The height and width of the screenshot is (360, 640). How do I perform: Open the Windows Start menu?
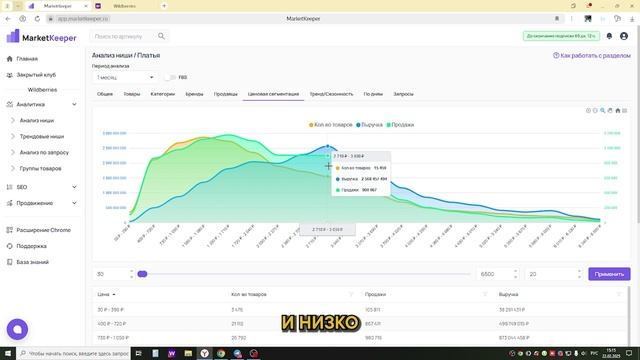point(8,353)
